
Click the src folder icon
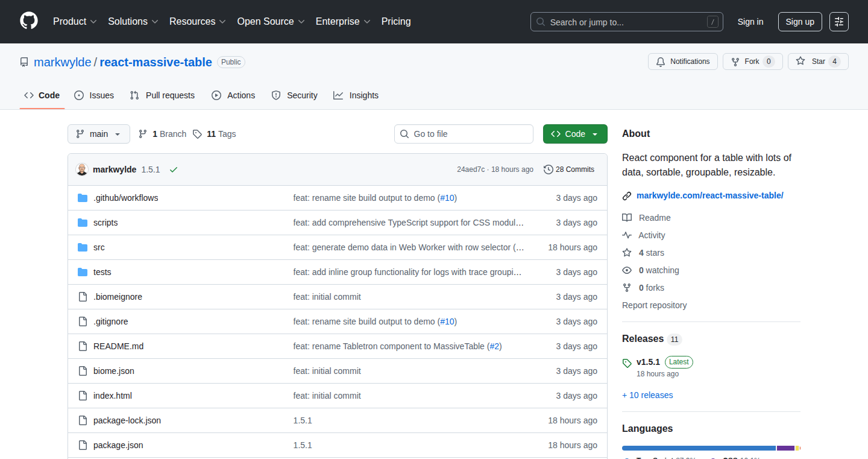(x=83, y=247)
